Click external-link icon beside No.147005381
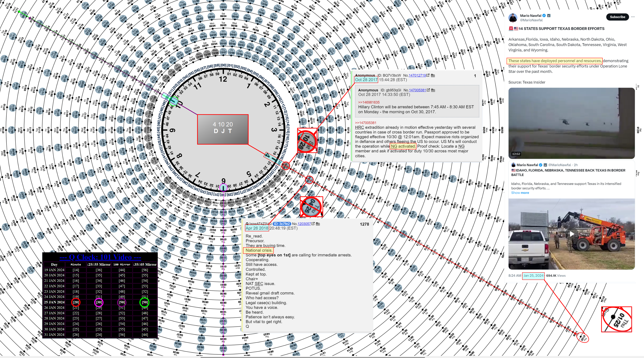The height and width of the screenshot is (358, 644). click(x=428, y=90)
